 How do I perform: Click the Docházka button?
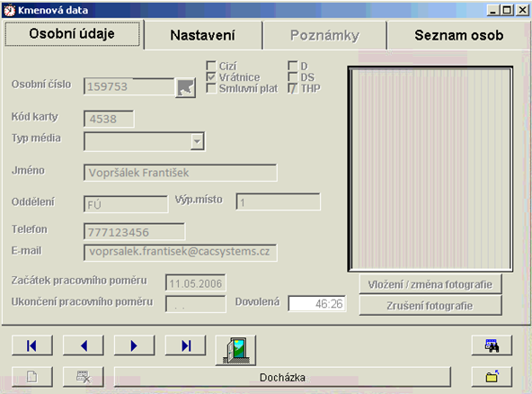282,377
